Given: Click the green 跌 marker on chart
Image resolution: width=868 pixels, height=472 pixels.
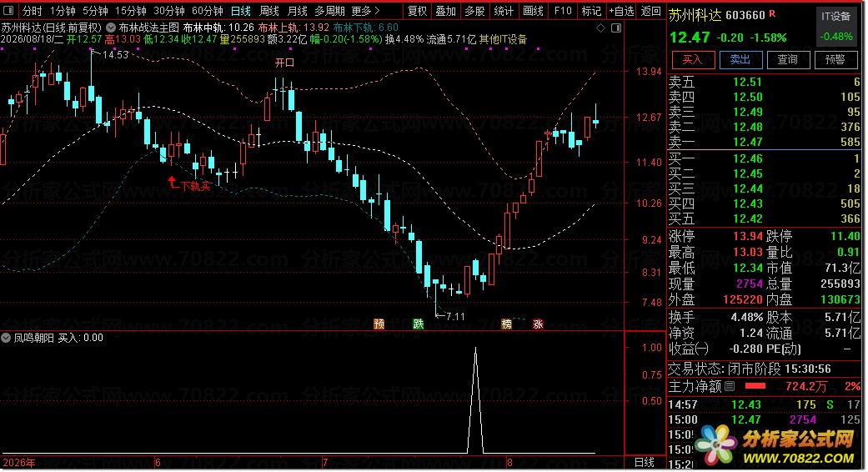Looking at the screenshot, I should point(419,324).
